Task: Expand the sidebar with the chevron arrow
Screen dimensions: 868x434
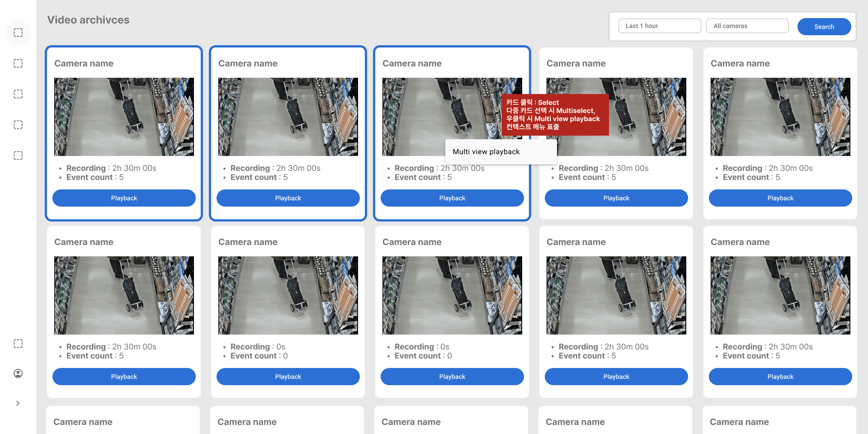Action: tap(18, 403)
